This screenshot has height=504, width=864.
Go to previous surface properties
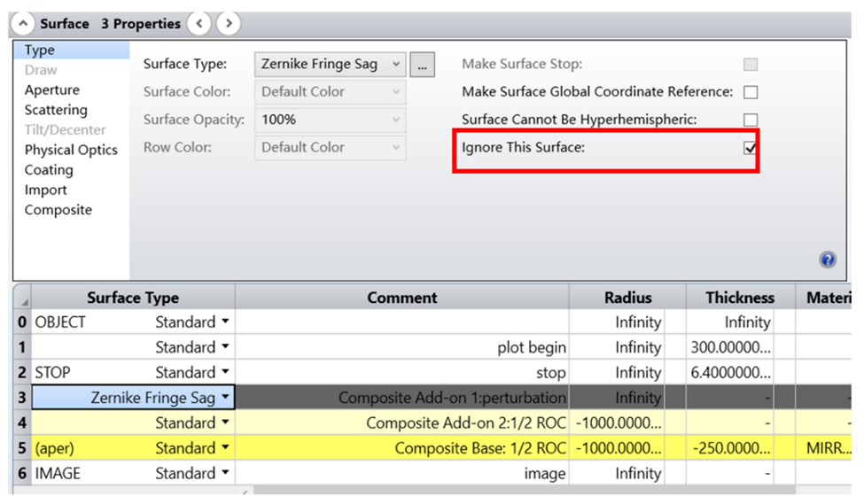pyautogui.click(x=198, y=24)
